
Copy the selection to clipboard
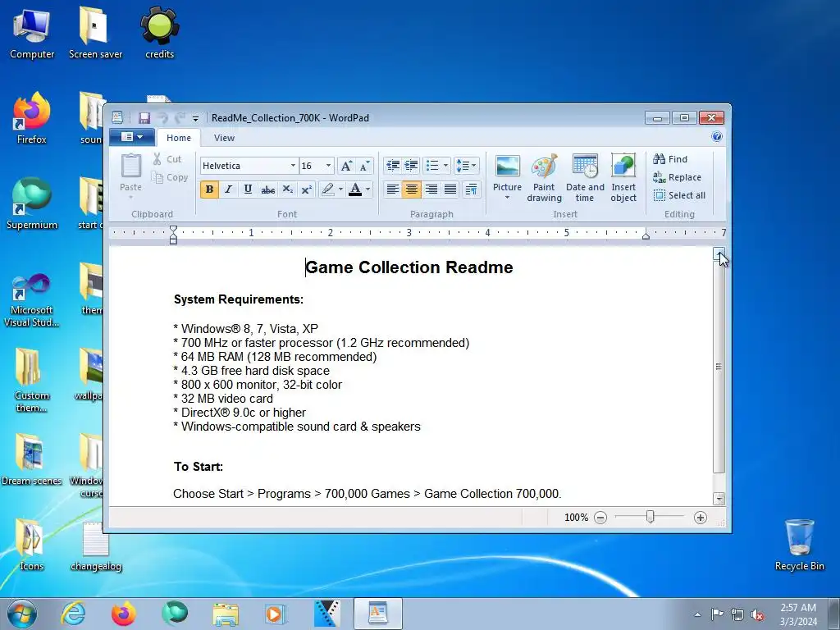coord(169,177)
